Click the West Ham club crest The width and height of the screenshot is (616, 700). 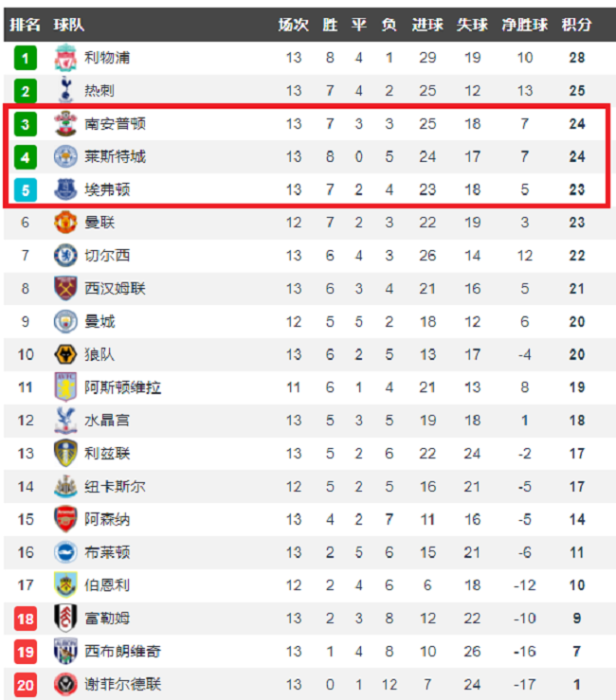coord(64,289)
